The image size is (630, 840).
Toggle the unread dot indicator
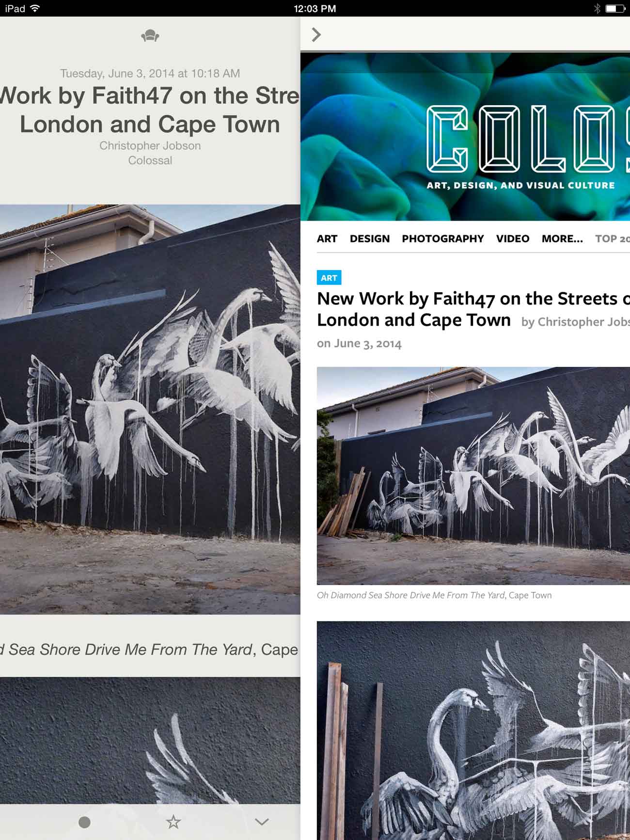coord(84,822)
